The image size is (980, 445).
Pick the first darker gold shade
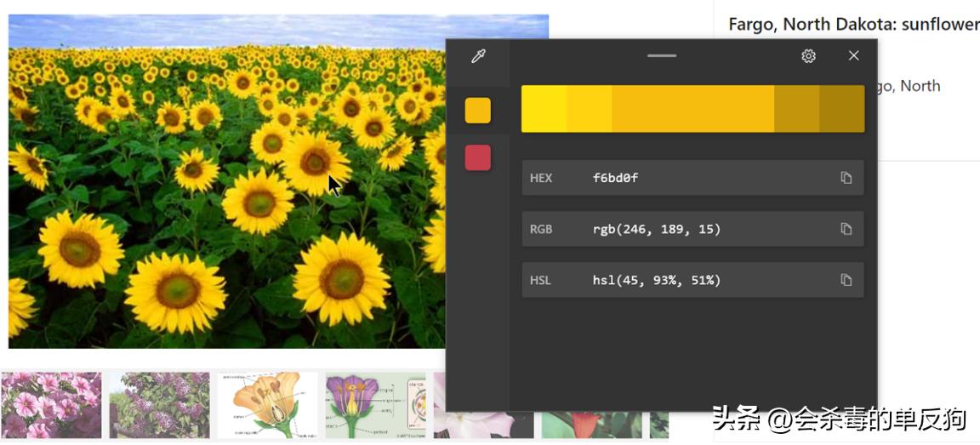pyautogui.click(x=797, y=109)
